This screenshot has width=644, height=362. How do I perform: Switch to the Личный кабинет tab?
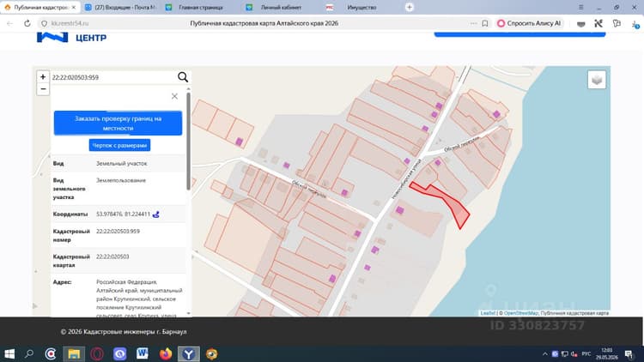pos(281,8)
